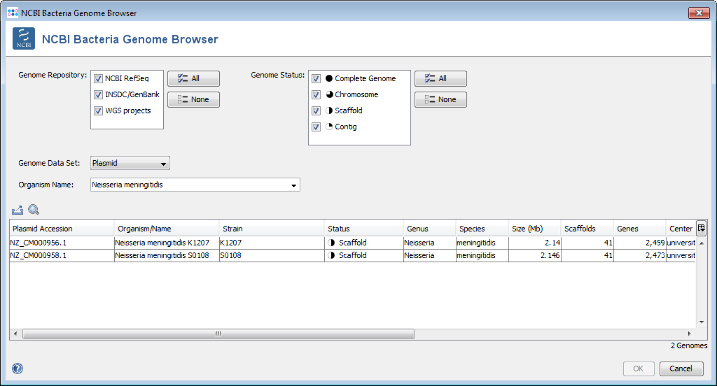Click the export table icon above the grid
717x386 pixels.
point(17,210)
